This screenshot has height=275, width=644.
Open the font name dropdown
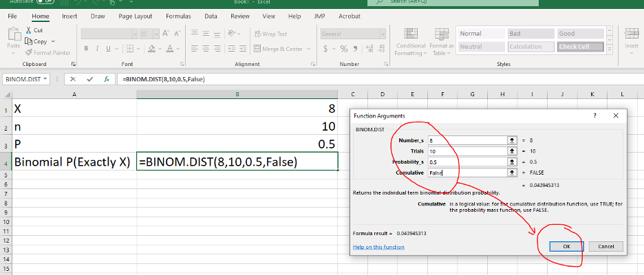135,34
